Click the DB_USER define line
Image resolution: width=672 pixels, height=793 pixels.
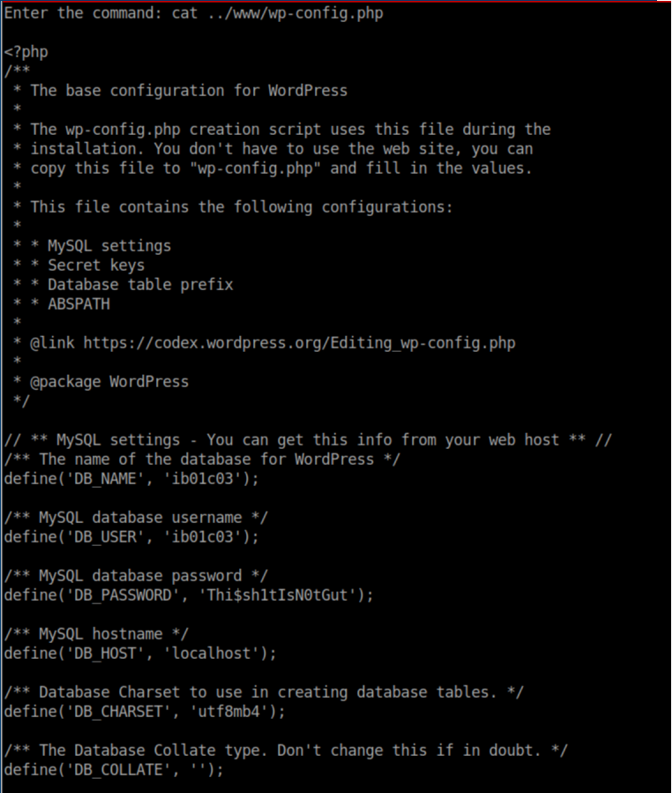click(x=132, y=537)
